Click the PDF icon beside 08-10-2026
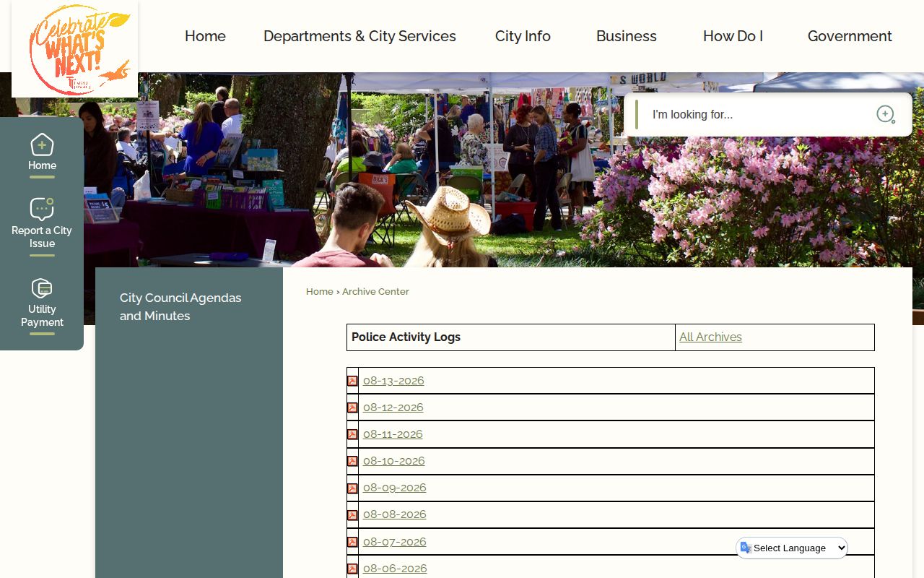924x578 pixels. [352, 461]
